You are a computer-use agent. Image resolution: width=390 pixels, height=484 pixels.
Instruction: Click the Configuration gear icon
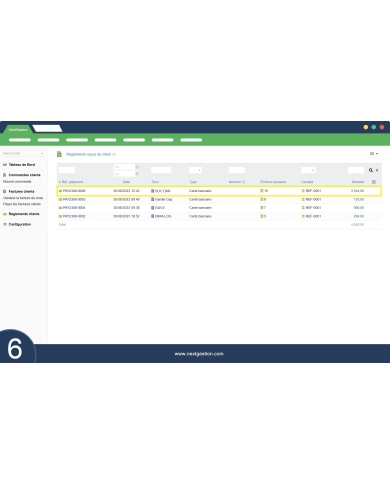pyautogui.click(x=5, y=224)
